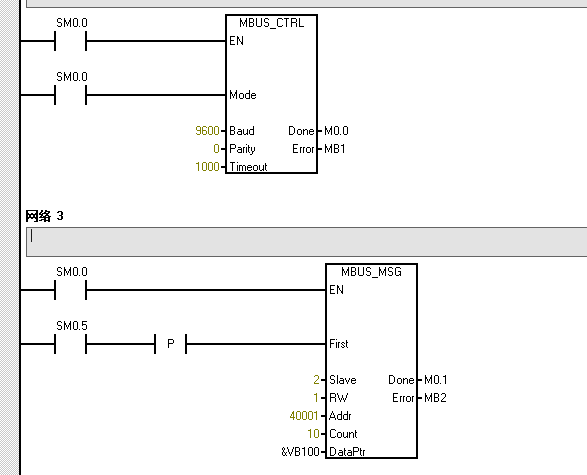Select the SM0.0 contact feeding Mode input
This screenshot has width=587, height=475.
(70, 95)
